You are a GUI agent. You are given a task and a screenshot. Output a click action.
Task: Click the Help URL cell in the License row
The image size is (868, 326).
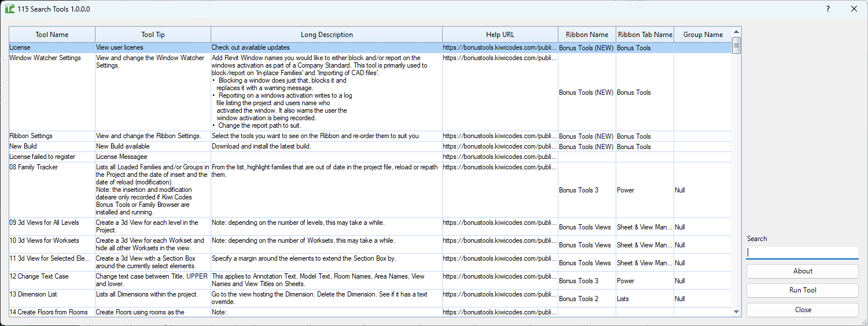501,47
